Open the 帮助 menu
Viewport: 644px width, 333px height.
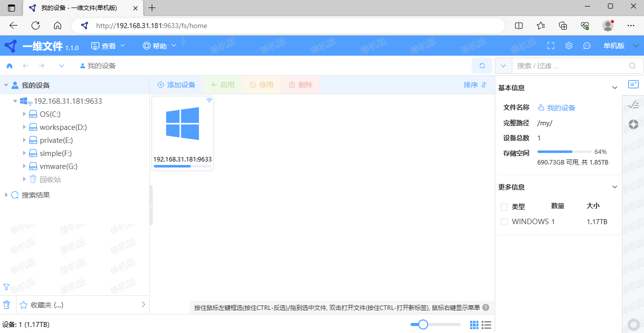(160, 46)
